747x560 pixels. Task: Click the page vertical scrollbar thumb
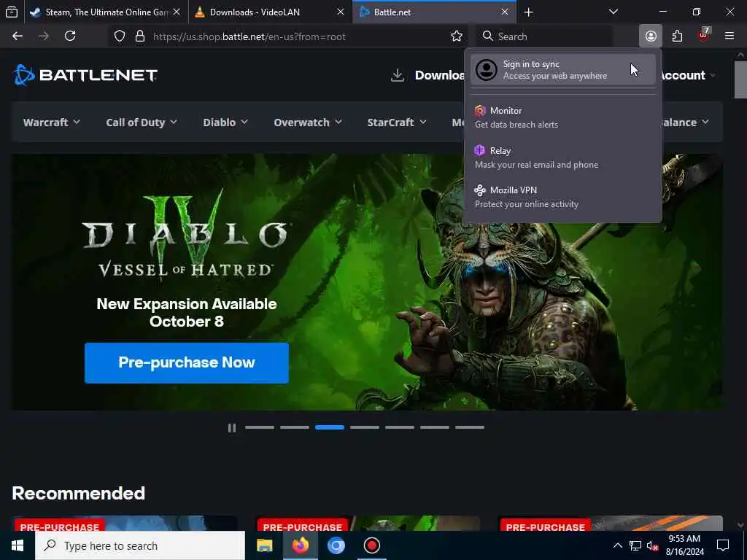(x=740, y=79)
